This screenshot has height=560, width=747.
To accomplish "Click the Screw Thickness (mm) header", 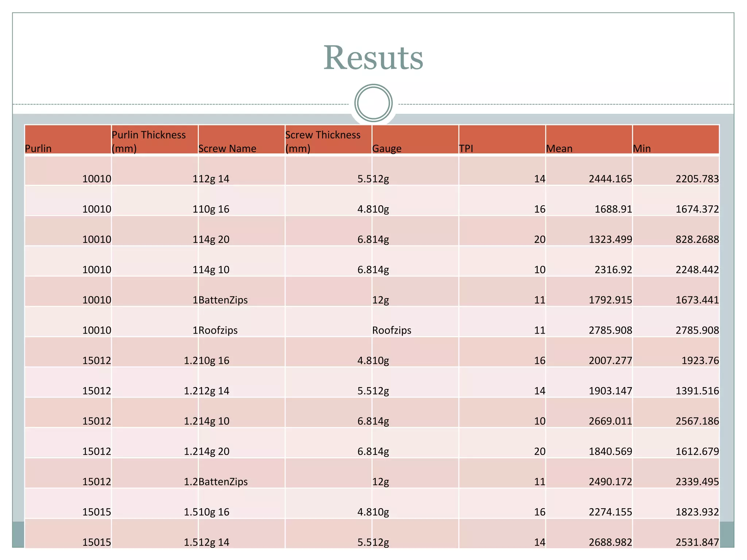I will (x=328, y=140).
